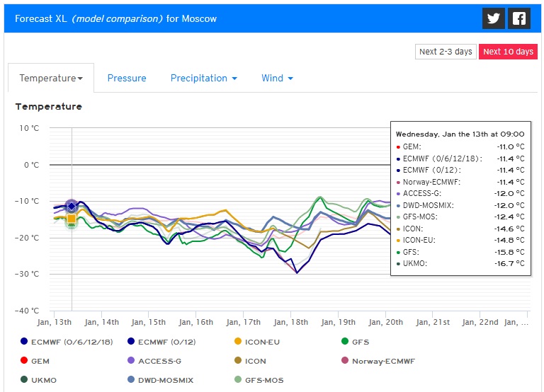Toggle ECMWF (0/6/12/18) legend entry
This screenshot has height=392, width=544.
pyautogui.click(x=67, y=342)
